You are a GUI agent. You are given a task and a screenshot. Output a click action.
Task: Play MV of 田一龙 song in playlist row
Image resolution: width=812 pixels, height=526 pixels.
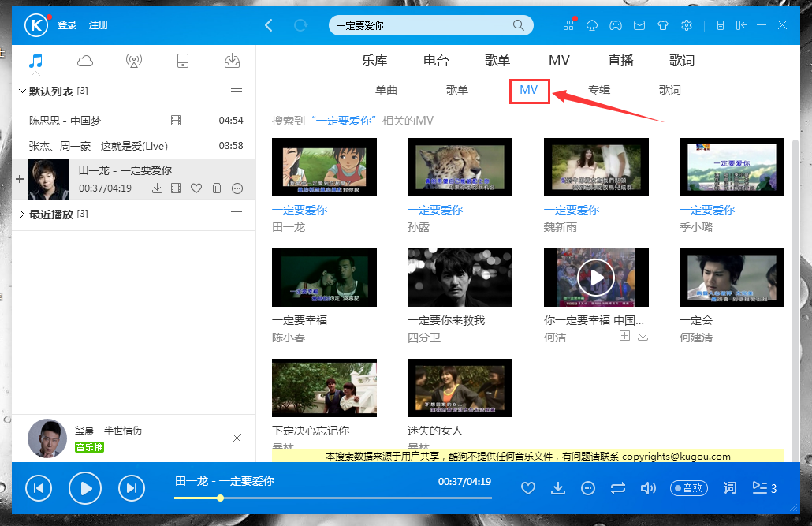point(176,188)
